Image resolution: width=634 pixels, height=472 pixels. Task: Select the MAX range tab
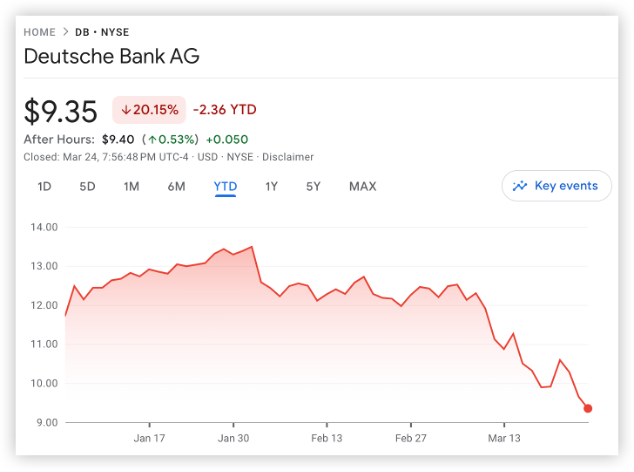click(362, 186)
